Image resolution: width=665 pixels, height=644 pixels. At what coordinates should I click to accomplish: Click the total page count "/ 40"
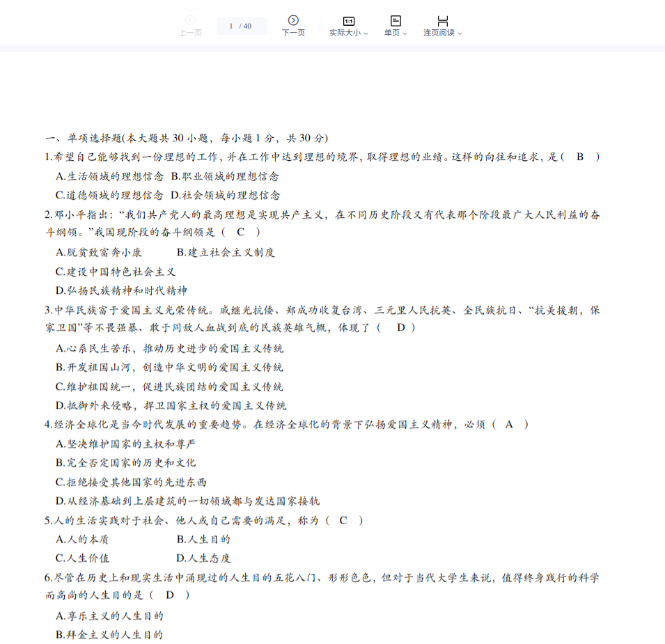pos(245,26)
